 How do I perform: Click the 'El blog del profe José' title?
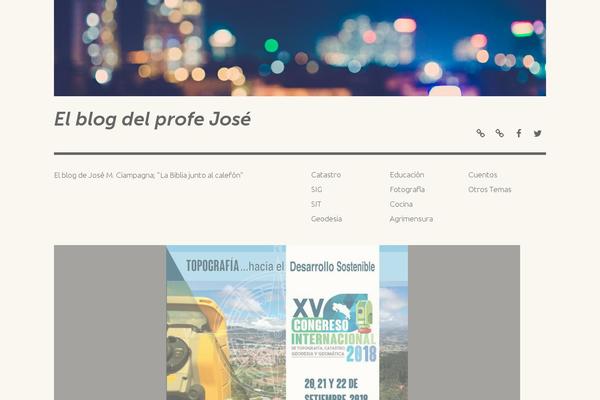point(152,119)
